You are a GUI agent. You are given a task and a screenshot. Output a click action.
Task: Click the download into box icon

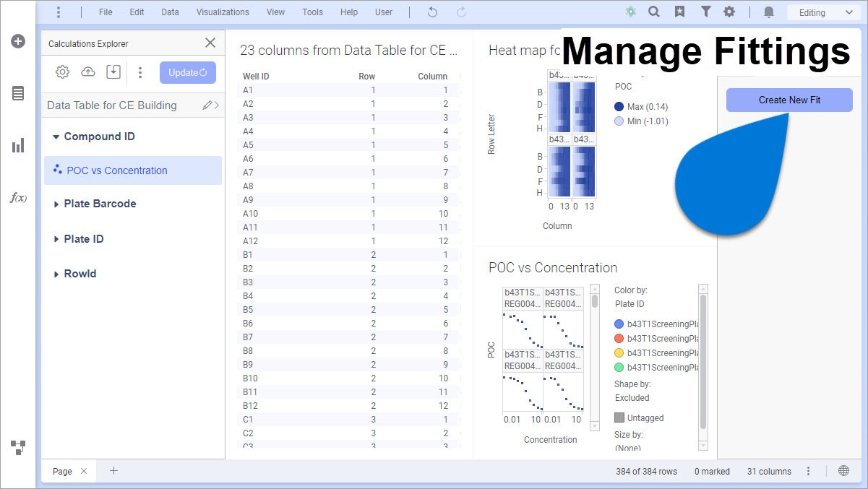pos(113,72)
